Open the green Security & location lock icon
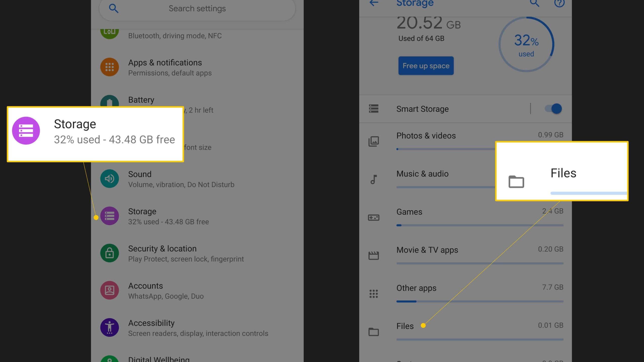The image size is (644, 362). point(109,253)
